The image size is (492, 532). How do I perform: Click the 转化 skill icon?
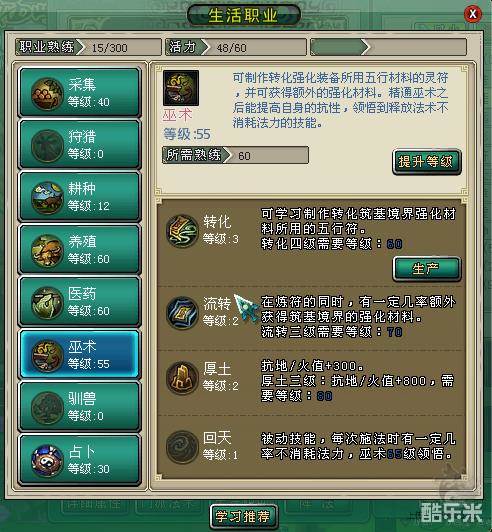[182, 231]
